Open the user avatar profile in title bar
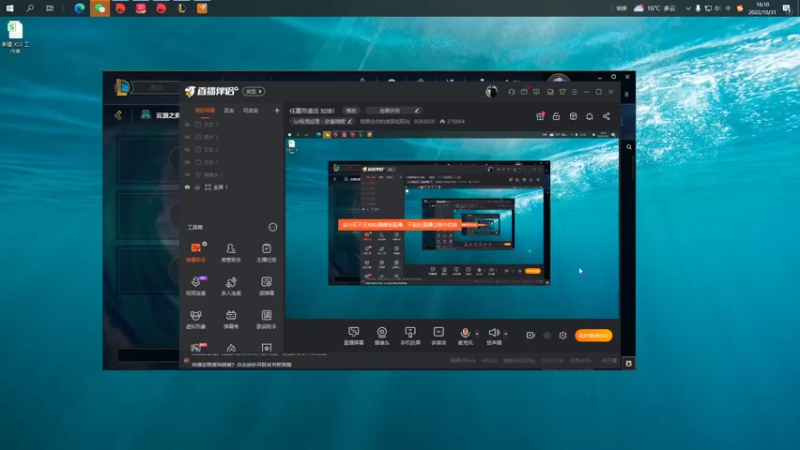The image size is (800, 450). [491, 92]
